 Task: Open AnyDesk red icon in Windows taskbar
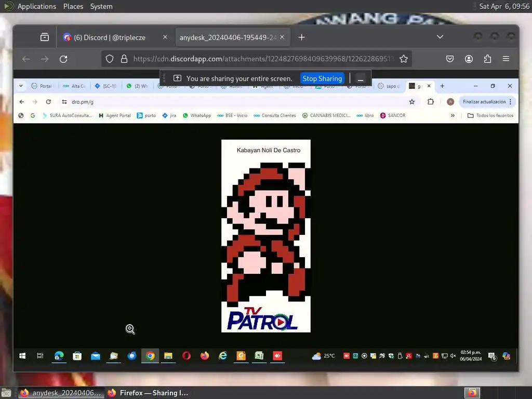(x=277, y=356)
